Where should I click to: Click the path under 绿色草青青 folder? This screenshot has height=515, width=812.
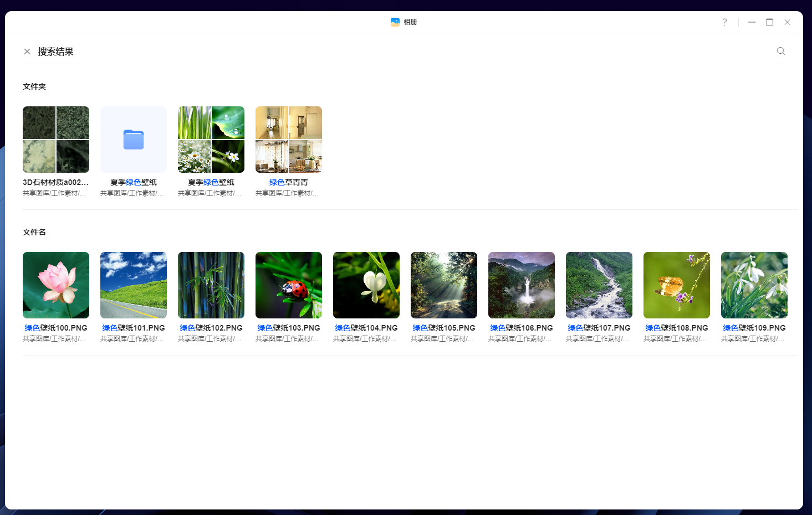coord(287,193)
